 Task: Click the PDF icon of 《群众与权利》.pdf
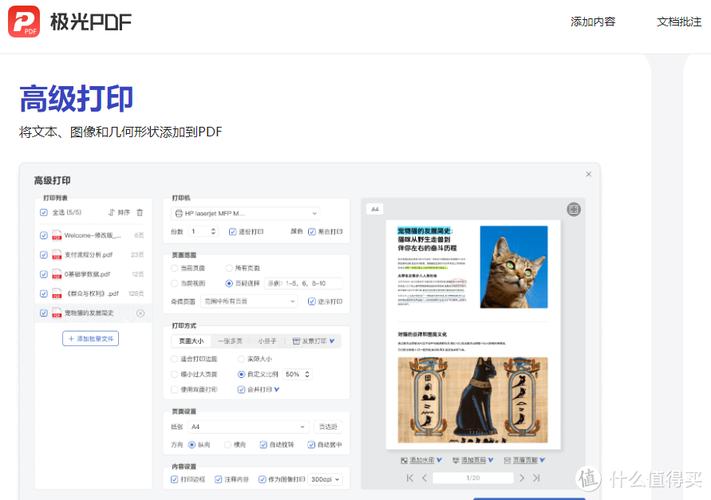pyautogui.click(x=57, y=294)
